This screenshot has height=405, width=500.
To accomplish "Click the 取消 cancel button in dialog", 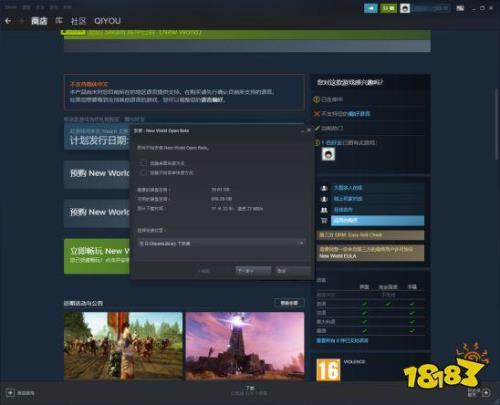I will [293, 271].
